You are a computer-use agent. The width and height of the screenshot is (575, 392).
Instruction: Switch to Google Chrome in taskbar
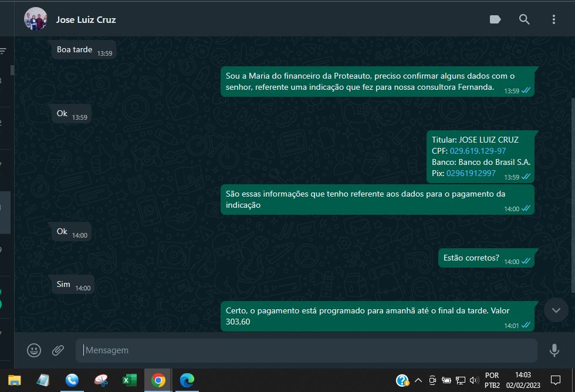(x=158, y=380)
